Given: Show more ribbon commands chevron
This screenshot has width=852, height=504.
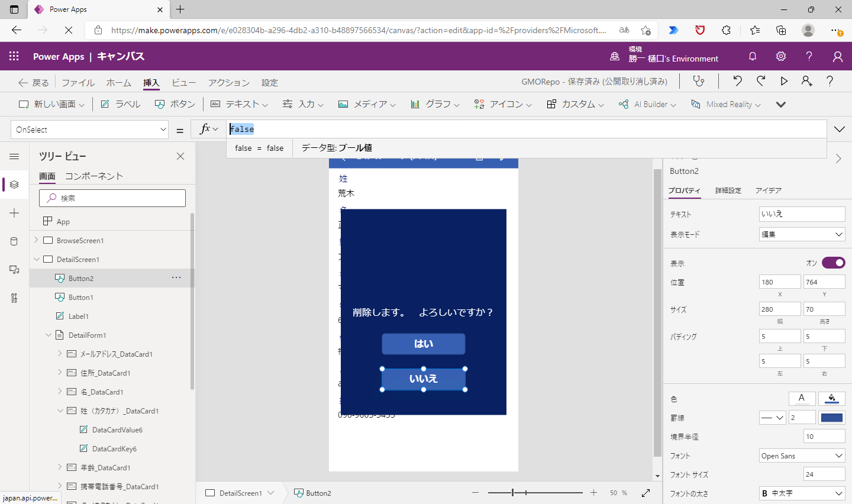Looking at the screenshot, I should point(781,104).
